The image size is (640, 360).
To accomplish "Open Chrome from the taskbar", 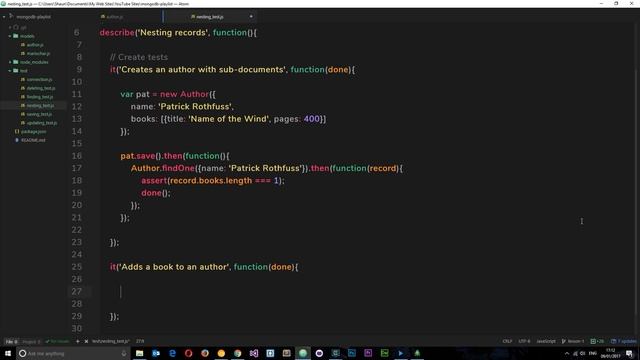I will coord(238,353).
